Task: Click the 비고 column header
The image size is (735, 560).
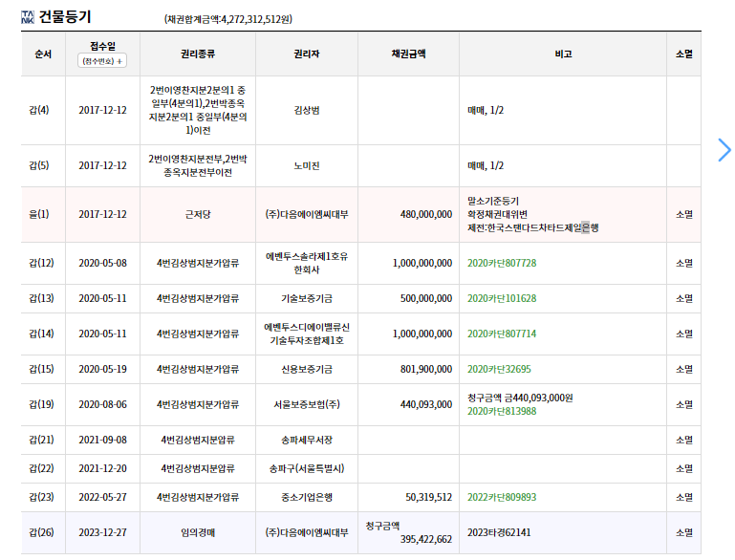Action: click(563, 54)
